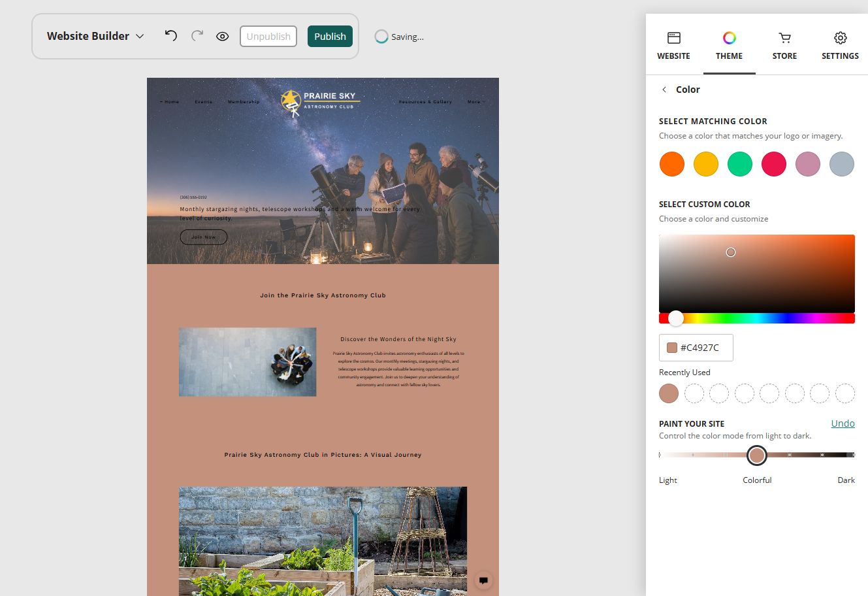Select the garden beds photo in preview

click(x=323, y=541)
